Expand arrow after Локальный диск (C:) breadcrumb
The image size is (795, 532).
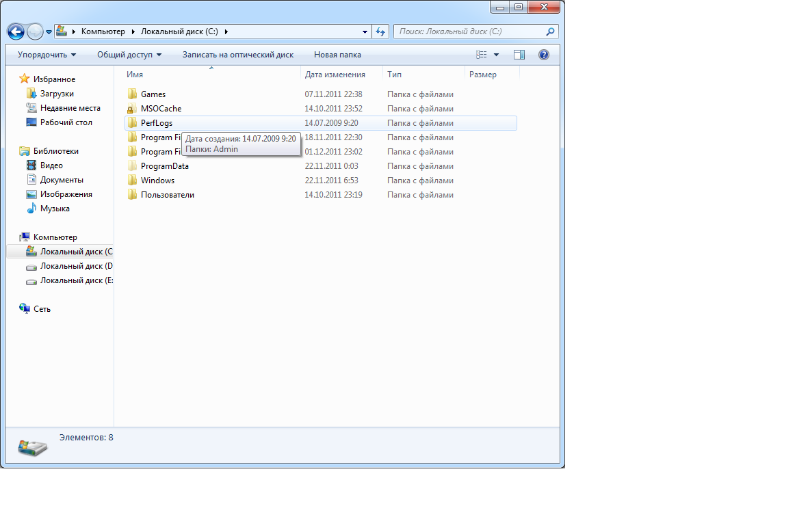tap(226, 31)
